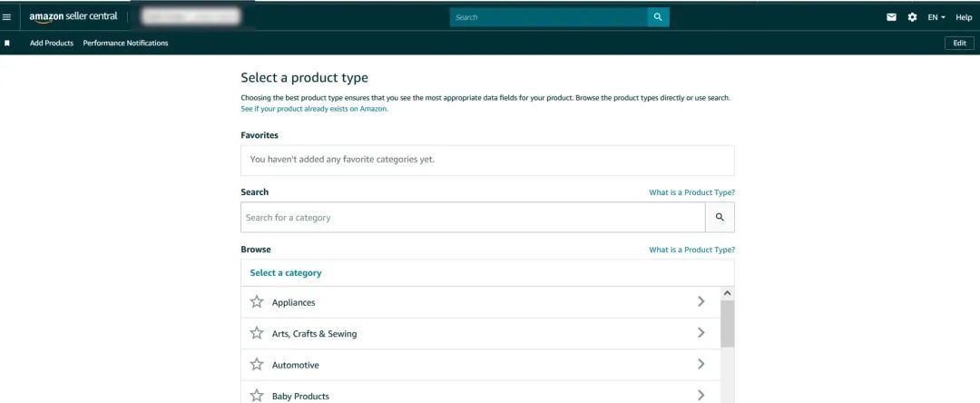Open the settings gear icon
This screenshot has width=980, height=403.
tap(912, 17)
